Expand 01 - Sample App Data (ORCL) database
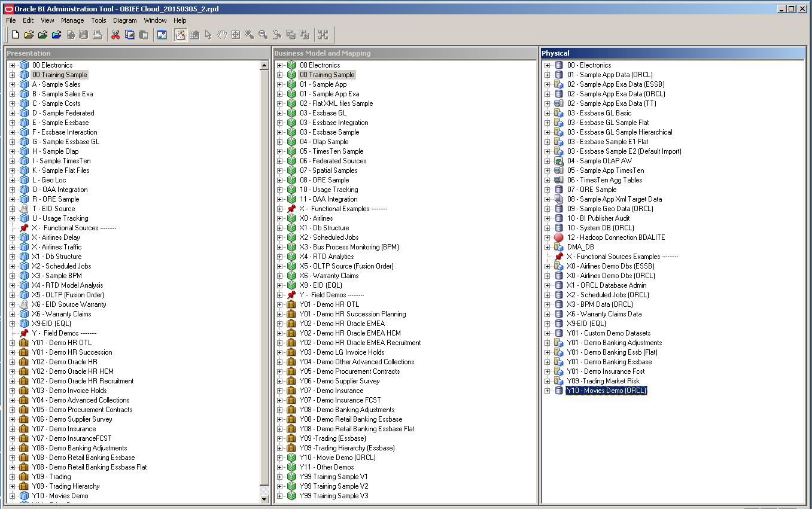 coord(547,75)
